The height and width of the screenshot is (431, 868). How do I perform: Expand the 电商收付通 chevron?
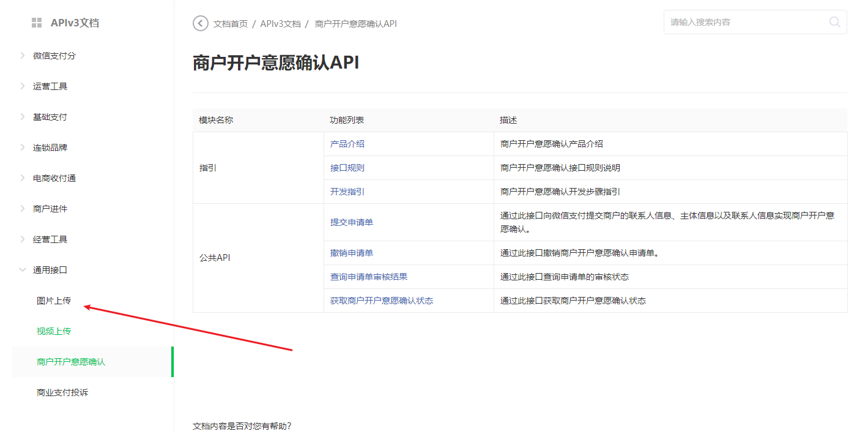[23, 178]
